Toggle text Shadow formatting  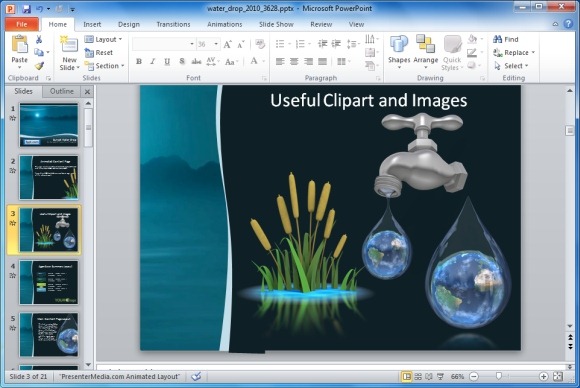[182, 61]
